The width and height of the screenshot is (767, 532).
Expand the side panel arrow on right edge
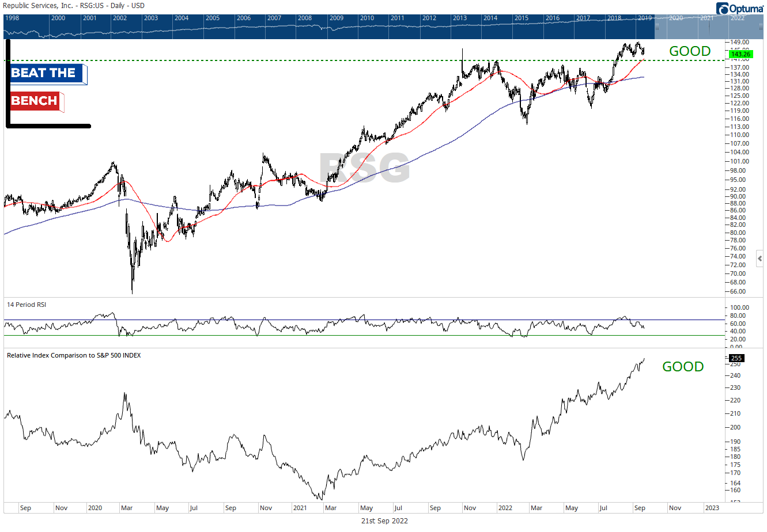(x=760, y=259)
